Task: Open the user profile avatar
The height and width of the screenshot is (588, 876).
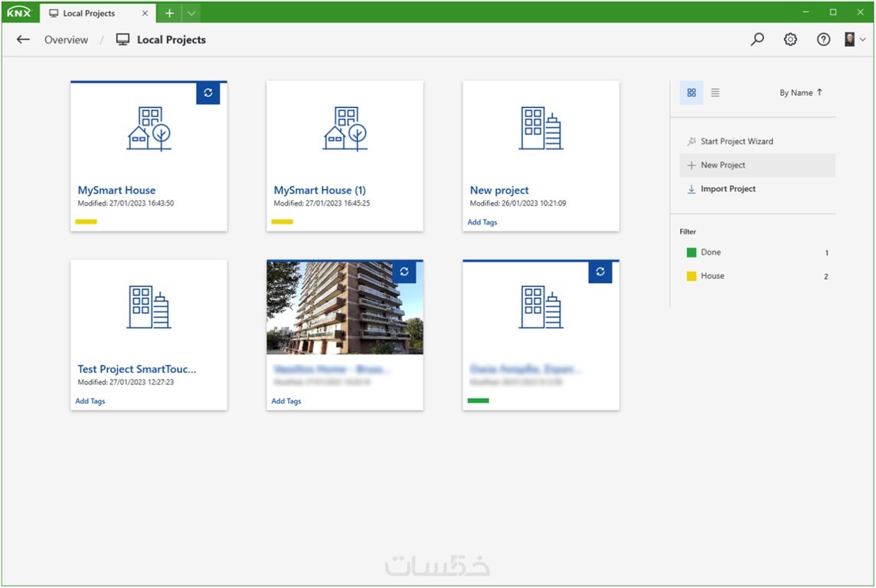Action: [850, 40]
